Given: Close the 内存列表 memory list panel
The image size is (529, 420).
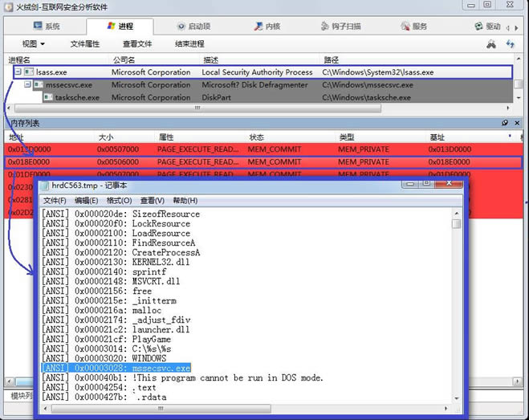Looking at the screenshot, I should [517, 123].
